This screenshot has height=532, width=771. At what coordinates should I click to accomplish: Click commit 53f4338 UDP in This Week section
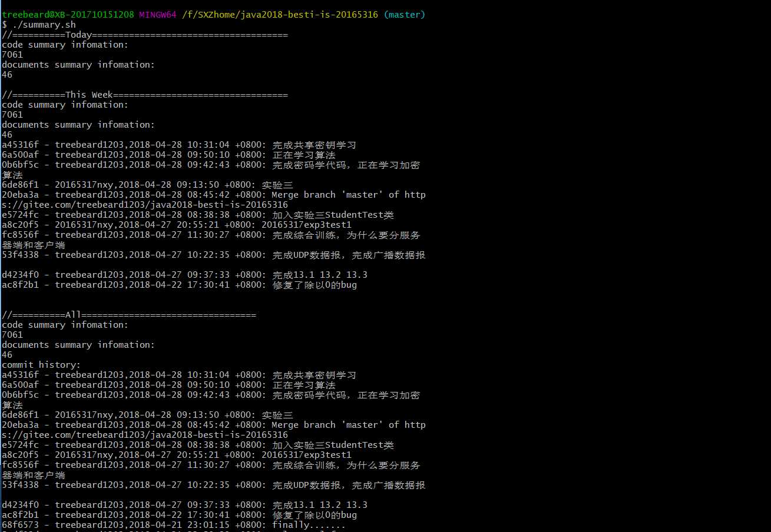213,255
